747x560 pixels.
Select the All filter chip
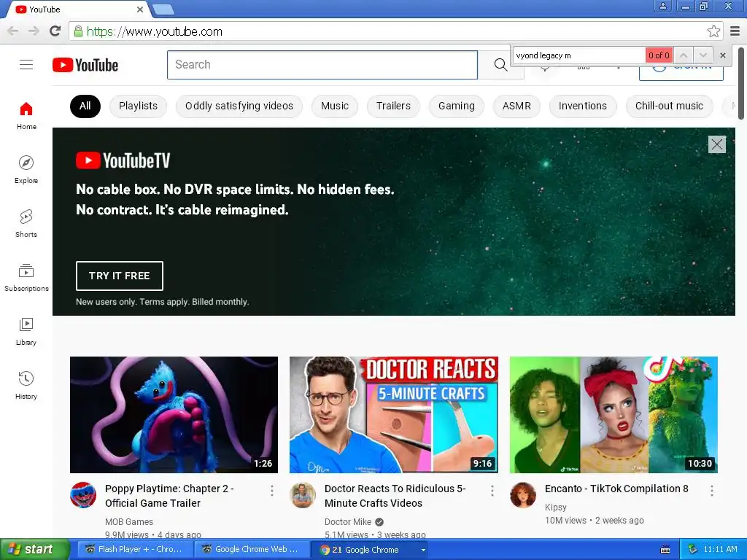(x=85, y=106)
